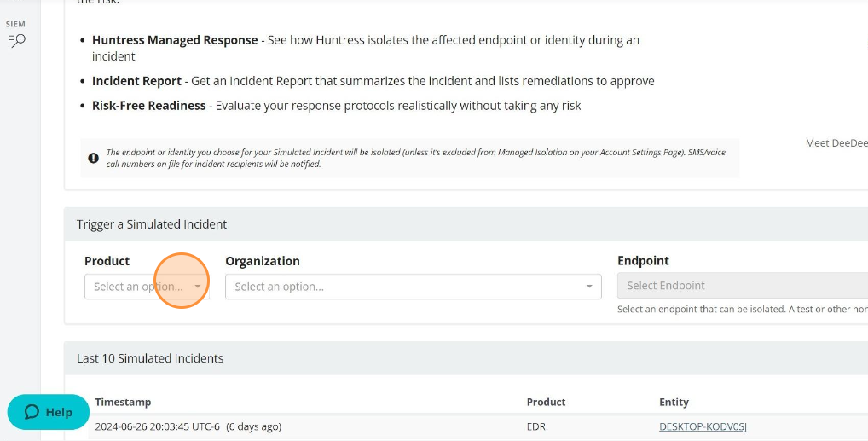Click the Huntress Managed Response bullet title

click(x=175, y=40)
